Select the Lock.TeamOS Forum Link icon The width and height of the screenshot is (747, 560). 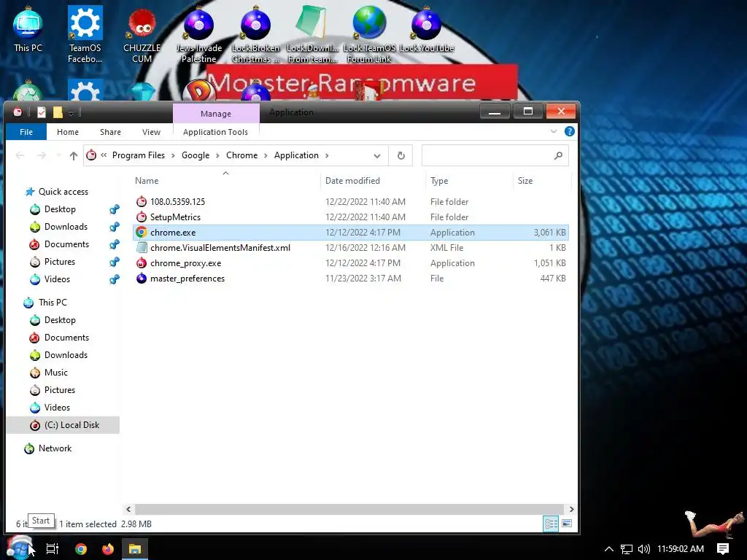(369, 34)
